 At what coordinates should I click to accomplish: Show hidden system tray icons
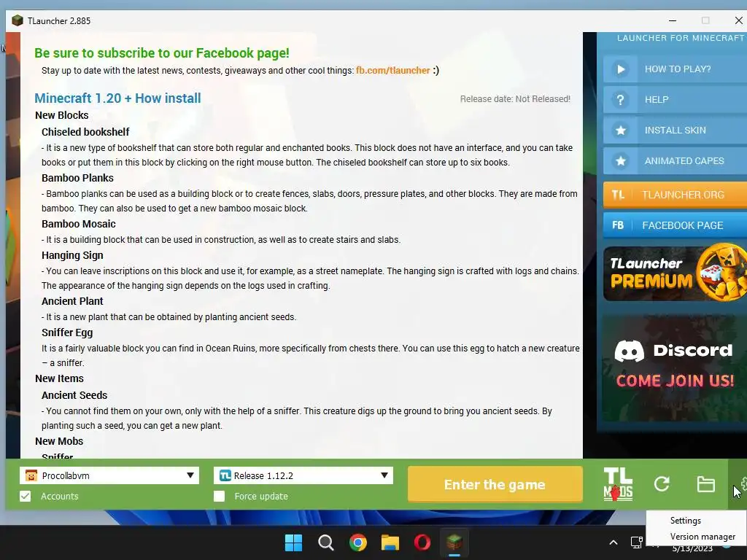click(614, 542)
